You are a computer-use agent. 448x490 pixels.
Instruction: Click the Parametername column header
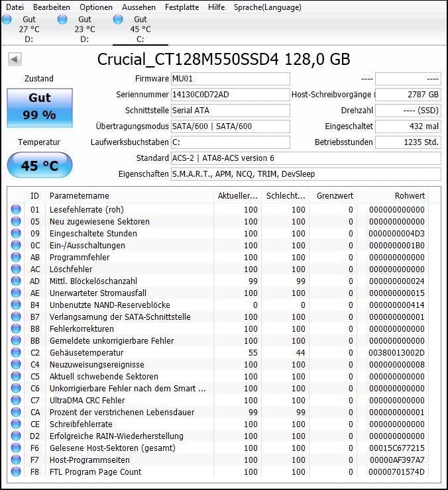pyautogui.click(x=129, y=196)
